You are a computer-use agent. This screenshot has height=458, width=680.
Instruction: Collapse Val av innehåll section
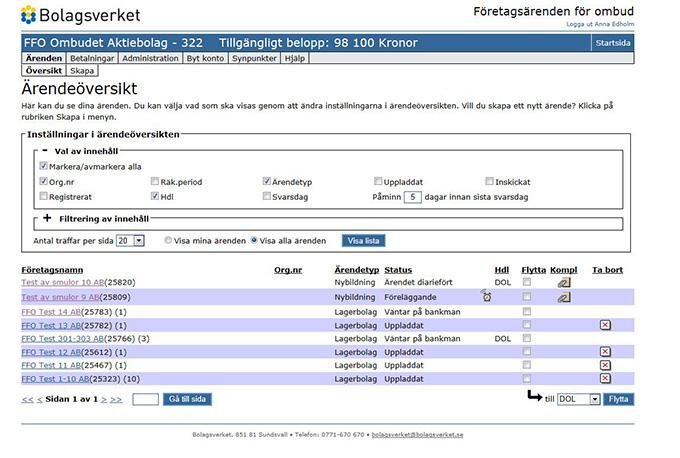pos(45,150)
